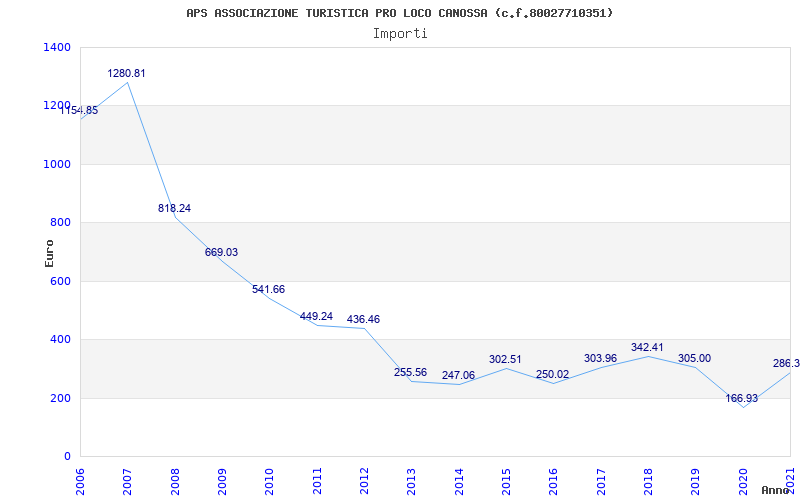800x500 pixels.
Task: Select the 2011 x-axis year label
Action: click(x=317, y=482)
